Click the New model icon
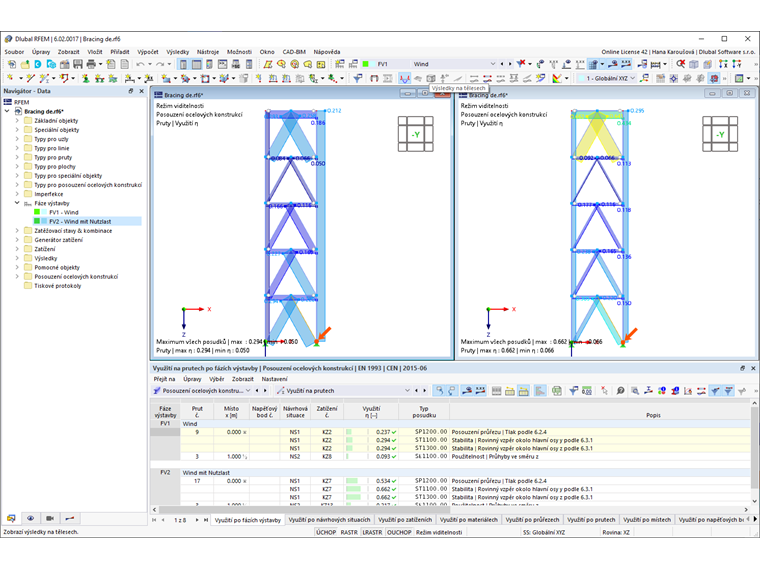 click(12, 64)
